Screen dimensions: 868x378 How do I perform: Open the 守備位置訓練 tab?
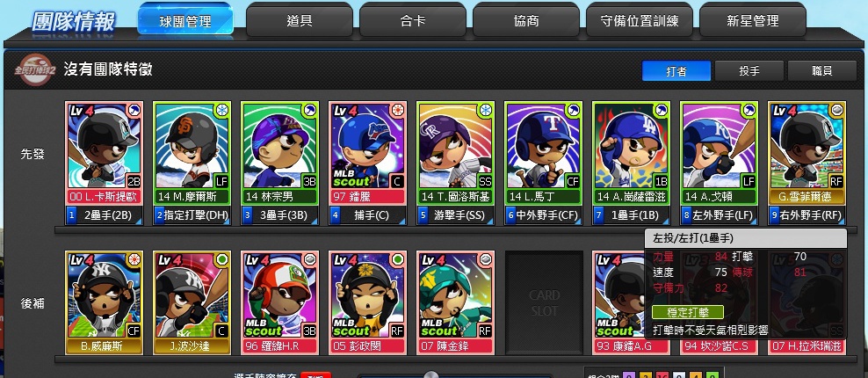[640, 21]
